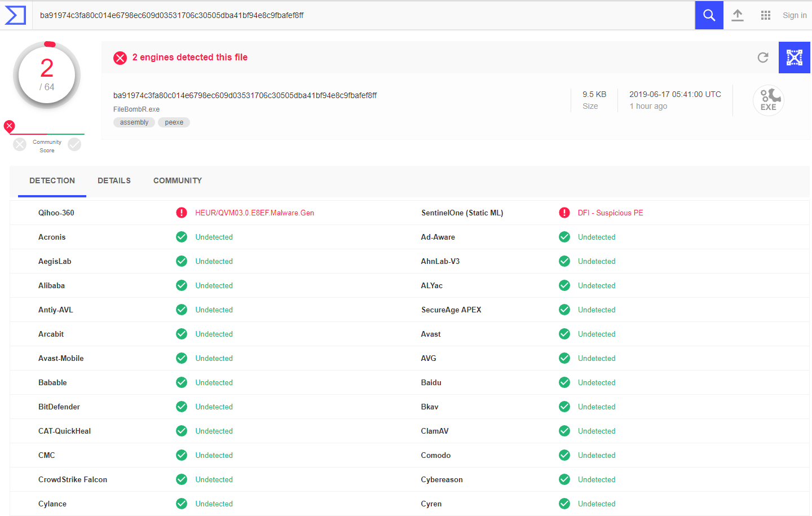Image resolution: width=812 pixels, height=516 pixels.
Task: Focus the hash search input field
Action: tap(364, 15)
